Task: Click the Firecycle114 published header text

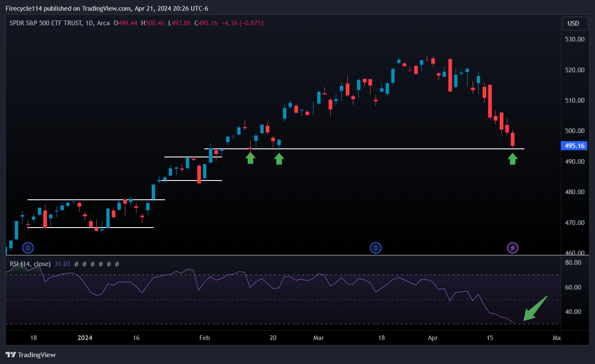Action: (107, 9)
